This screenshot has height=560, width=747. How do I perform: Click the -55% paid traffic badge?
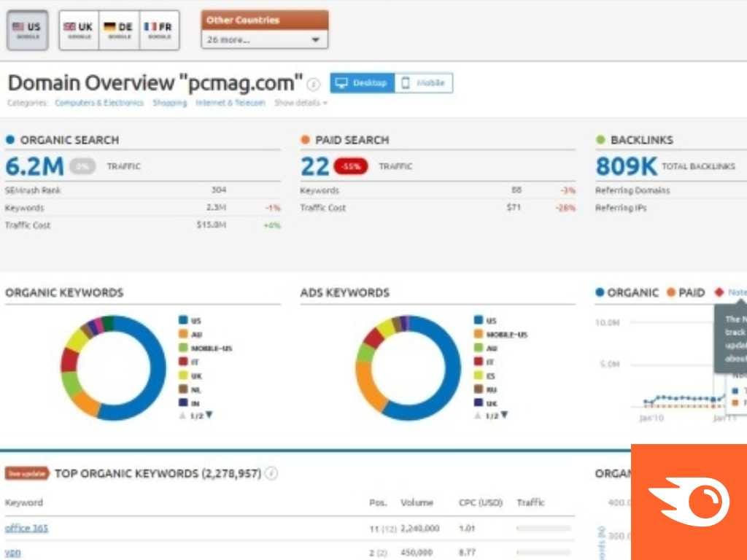point(351,166)
